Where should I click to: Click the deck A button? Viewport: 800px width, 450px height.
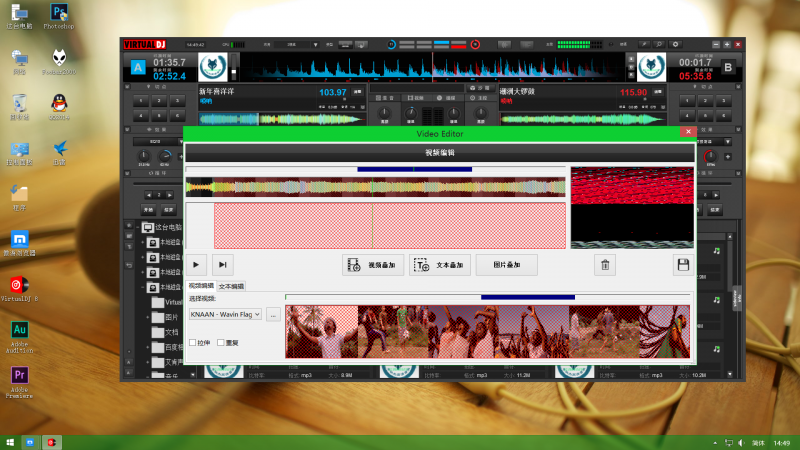point(137,68)
